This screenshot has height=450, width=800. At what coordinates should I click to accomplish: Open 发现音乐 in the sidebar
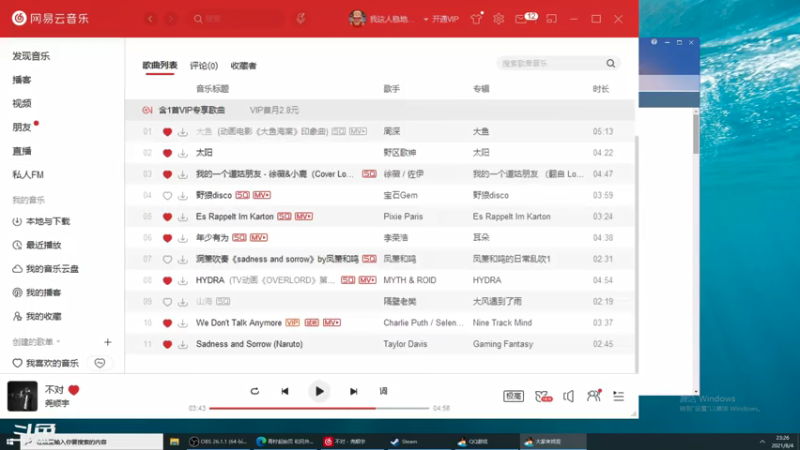pyautogui.click(x=31, y=56)
